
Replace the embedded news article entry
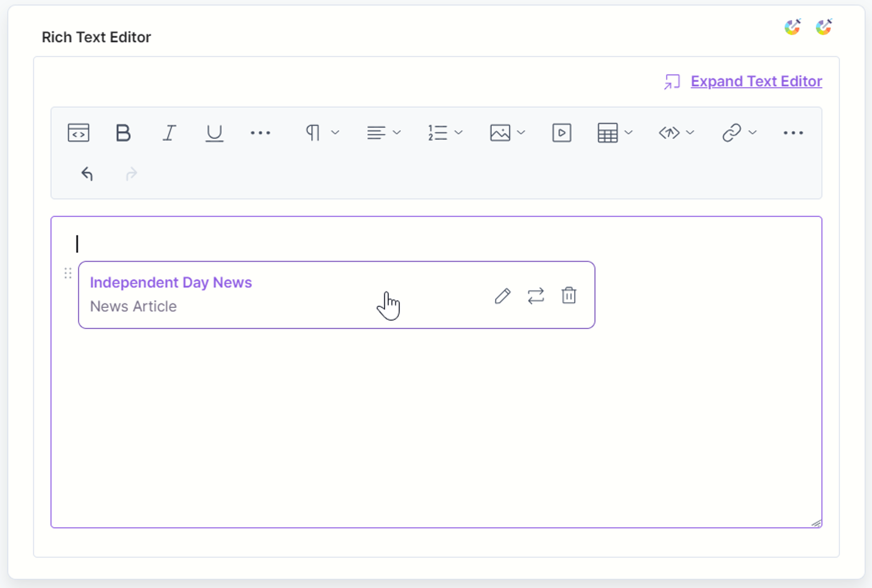pyautogui.click(x=536, y=295)
